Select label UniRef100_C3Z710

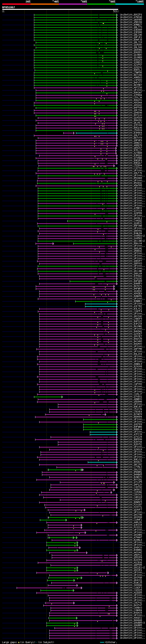(131, 168)
